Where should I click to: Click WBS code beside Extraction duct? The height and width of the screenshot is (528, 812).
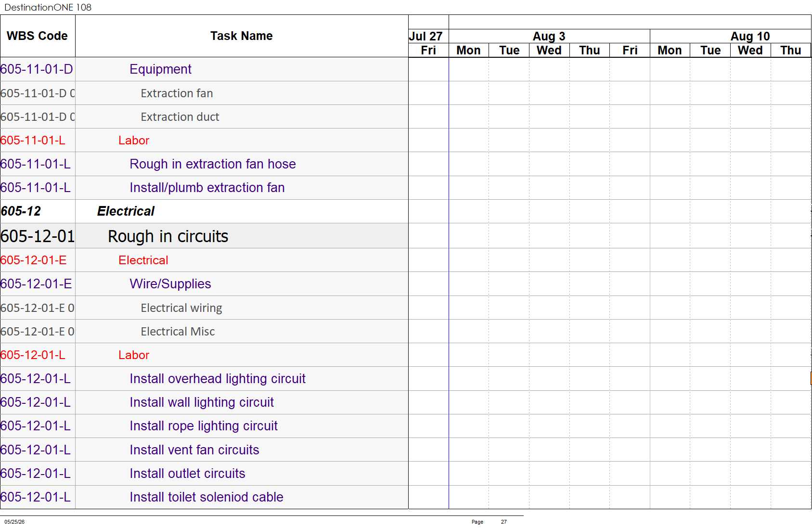pyautogui.click(x=38, y=117)
